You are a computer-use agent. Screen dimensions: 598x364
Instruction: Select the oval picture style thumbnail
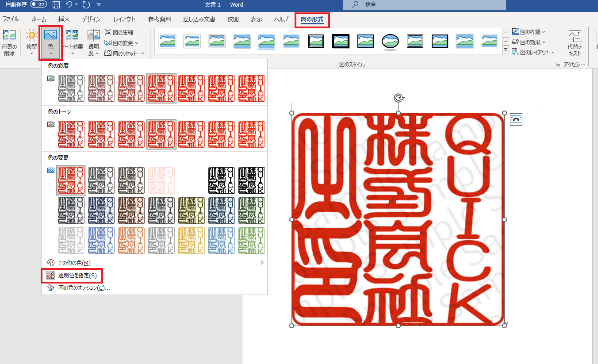click(x=390, y=41)
